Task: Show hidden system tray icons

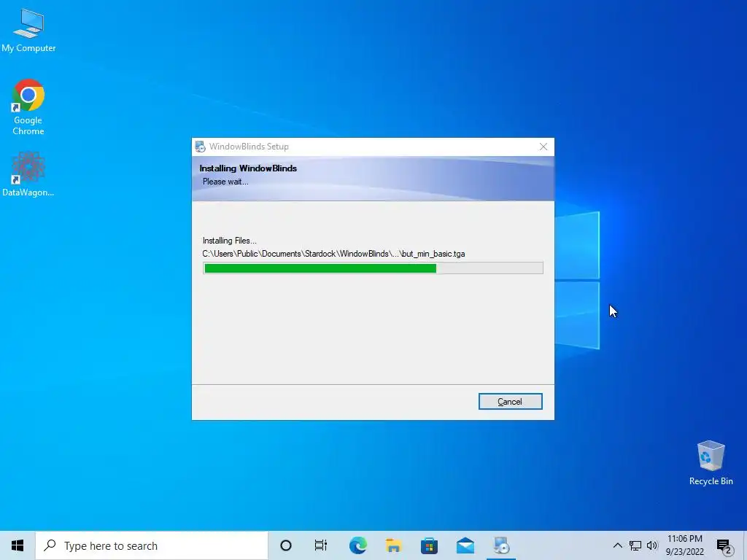Action: [x=617, y=545]
